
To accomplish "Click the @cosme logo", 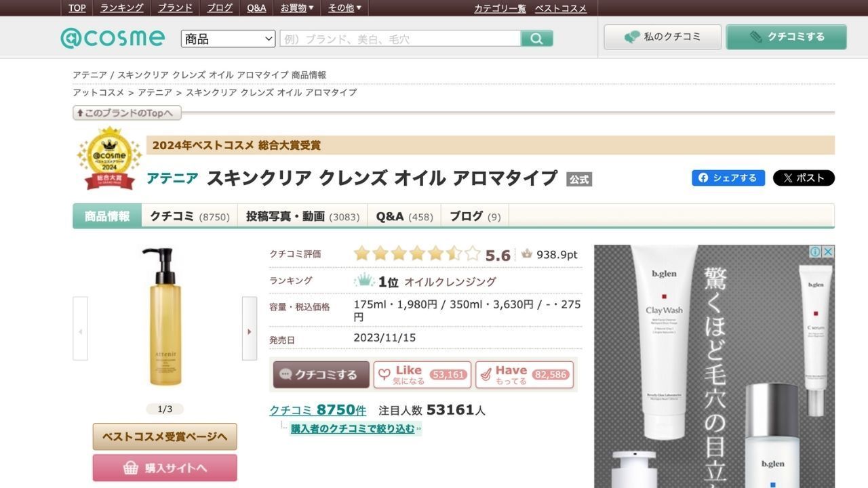I will [x=113, y=37].
